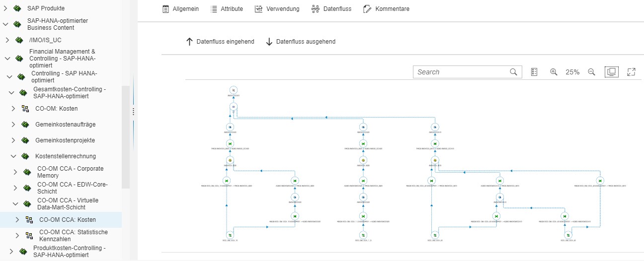Open the Verwendung tab
Image resolution: width=644 pixels, height=261 pixels.
277,9
